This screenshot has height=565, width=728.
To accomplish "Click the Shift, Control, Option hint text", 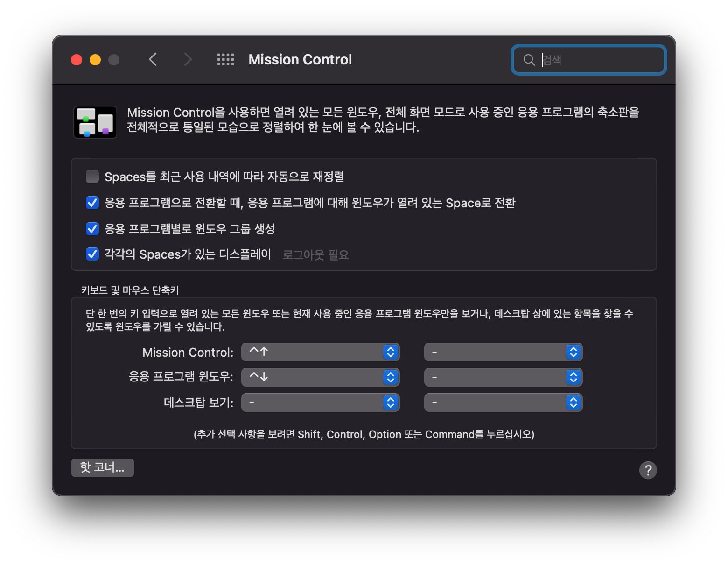I will (x=364, y=434).
